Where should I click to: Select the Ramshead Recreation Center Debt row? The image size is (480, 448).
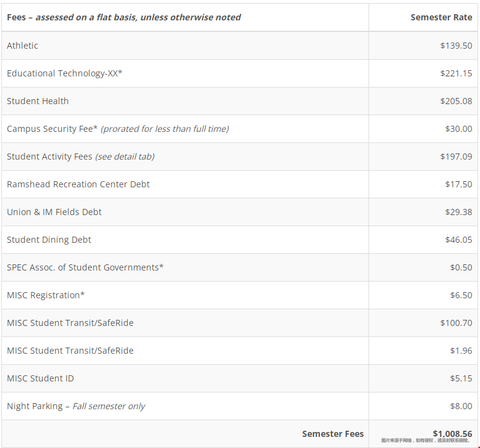pyautogui.click(x=78, y=184)
